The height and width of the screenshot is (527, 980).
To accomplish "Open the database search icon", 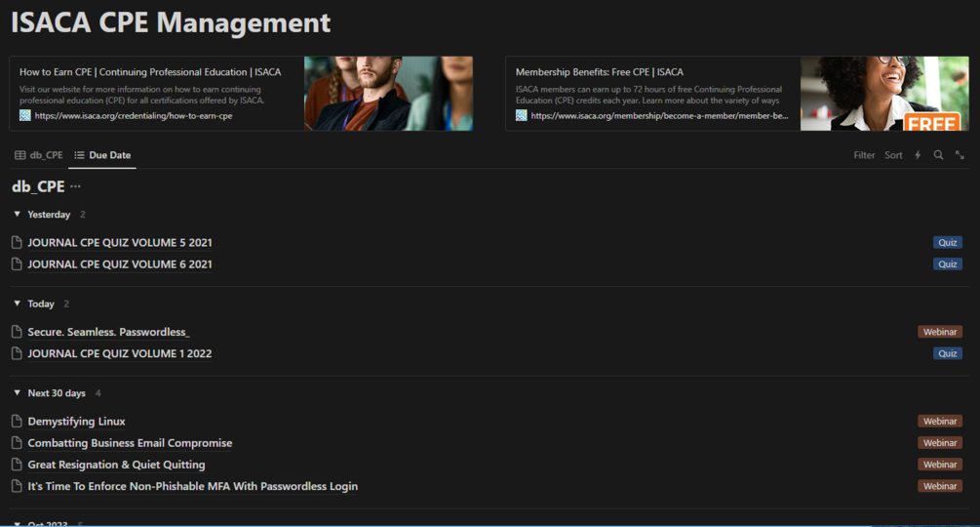I will pyautogui.click(x=938, y=155).
